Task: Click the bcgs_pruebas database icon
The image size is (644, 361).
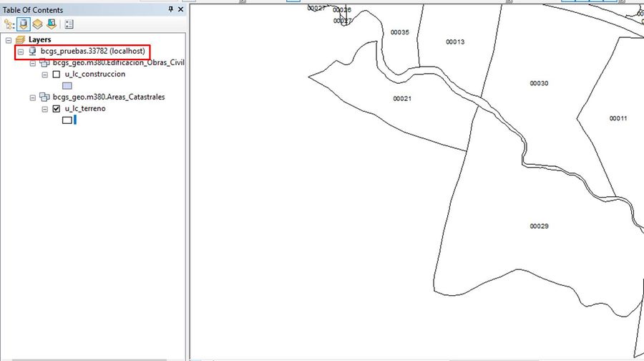Action: tap(32, 52)
